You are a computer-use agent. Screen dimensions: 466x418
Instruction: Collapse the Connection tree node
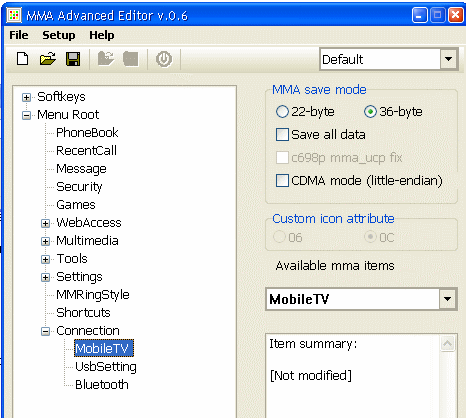tap(45, 331)
